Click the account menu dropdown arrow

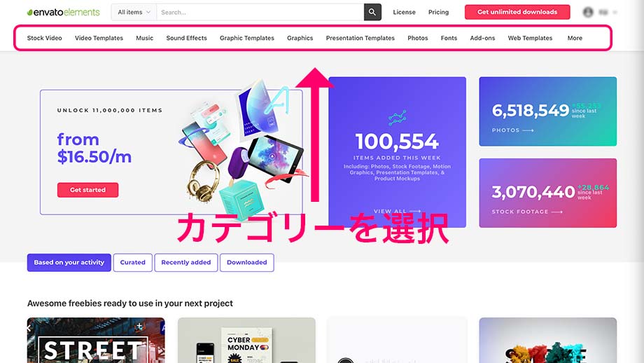(615, 13)
